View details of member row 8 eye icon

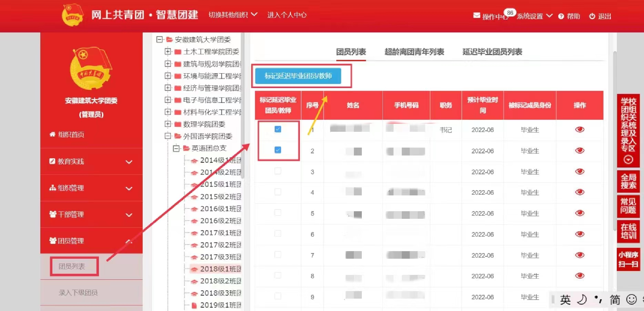coord(580,276)
